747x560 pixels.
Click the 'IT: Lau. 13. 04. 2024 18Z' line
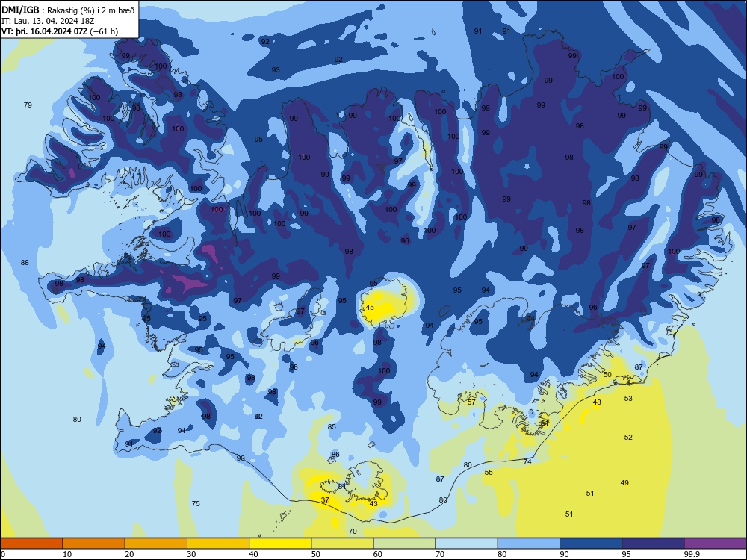[48, 21]
